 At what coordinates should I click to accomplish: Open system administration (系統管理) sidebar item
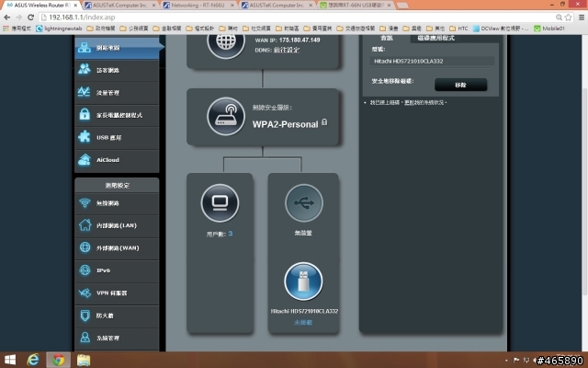(117, 338)
